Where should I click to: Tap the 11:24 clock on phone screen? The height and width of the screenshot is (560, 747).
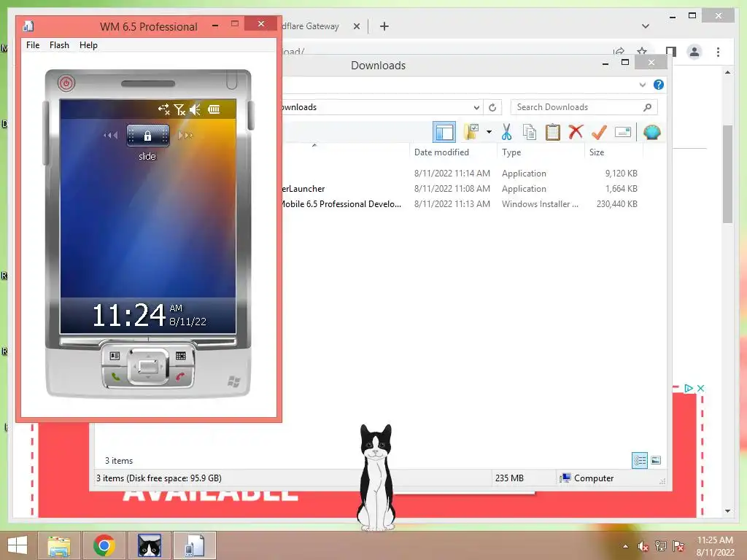point(128,315)
